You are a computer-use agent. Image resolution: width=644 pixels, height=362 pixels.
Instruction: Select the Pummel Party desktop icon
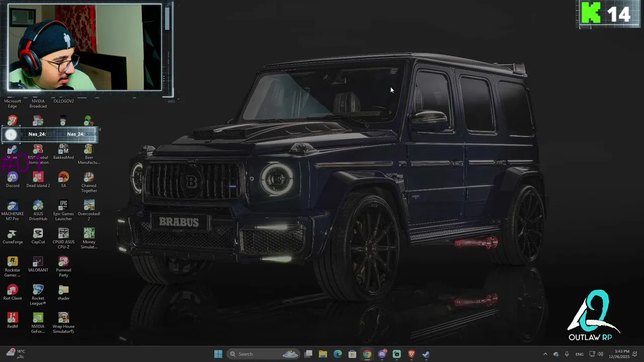point(63,267)
